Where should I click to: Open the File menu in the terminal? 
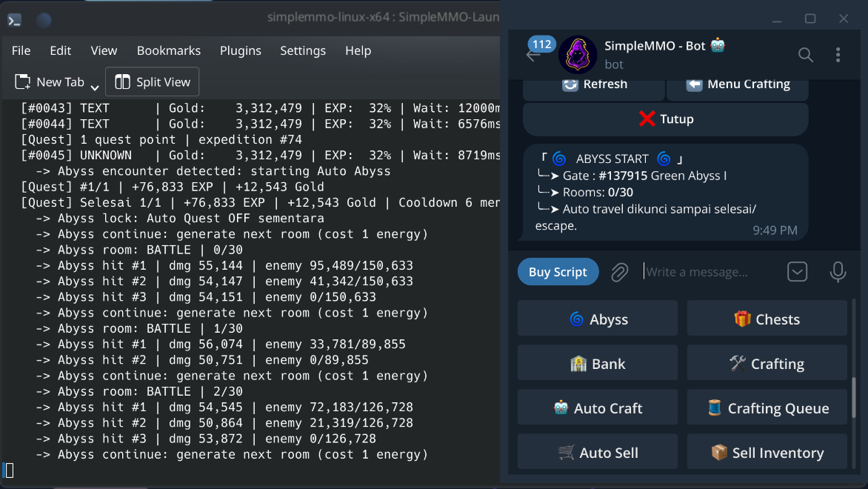click(x=21, y=50)
